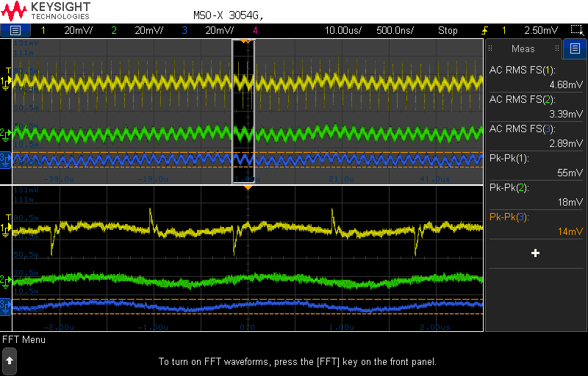588x376 pixels.
Task: Toggle channel 4 on
Action: [x=255, y=30]
